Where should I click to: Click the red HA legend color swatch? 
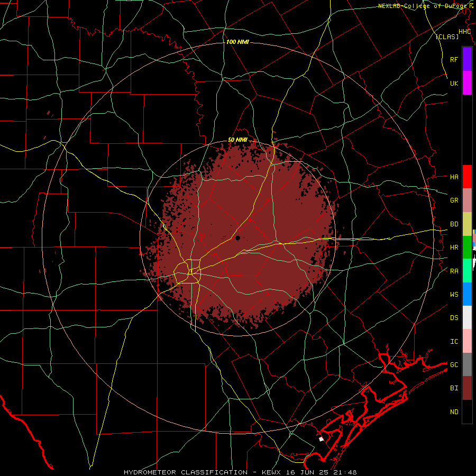[x=467, y=177]
